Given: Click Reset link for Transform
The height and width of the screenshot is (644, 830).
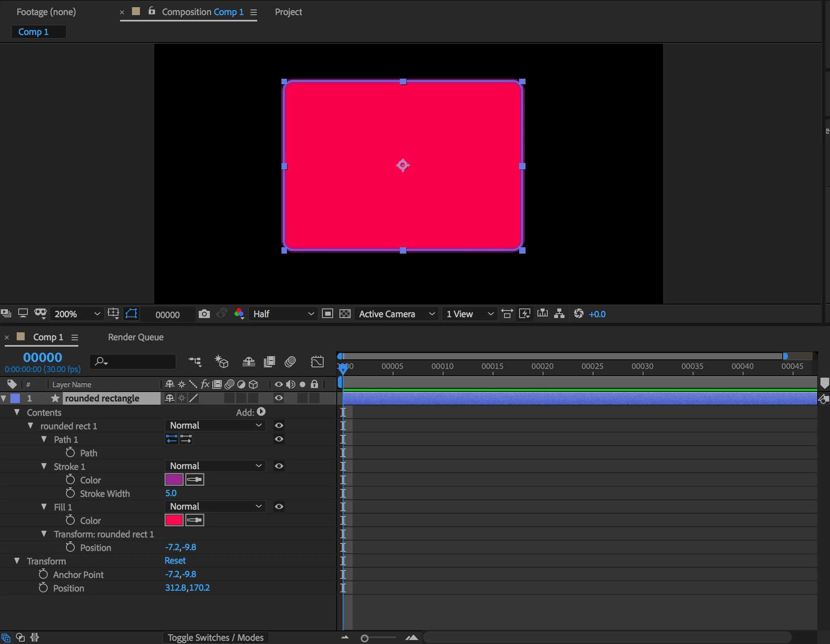Looking at the screenshot, I should pyautogui.click(x=175, y=561).
